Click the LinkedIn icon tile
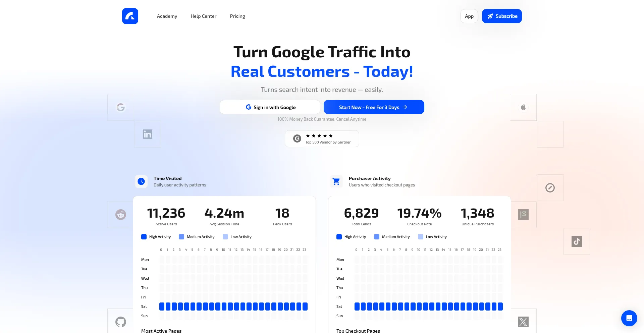The image size is (644, 333). (x=148, y=134)
